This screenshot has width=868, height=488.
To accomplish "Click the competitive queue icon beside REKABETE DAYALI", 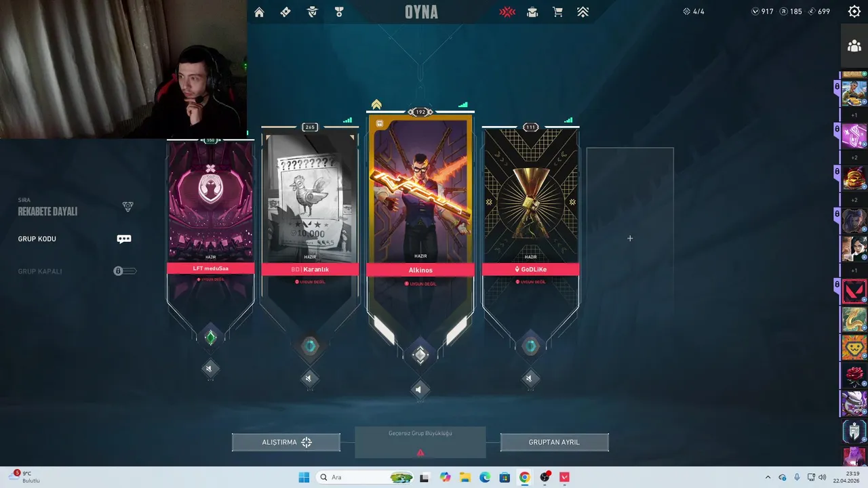I will click(127, 207).
